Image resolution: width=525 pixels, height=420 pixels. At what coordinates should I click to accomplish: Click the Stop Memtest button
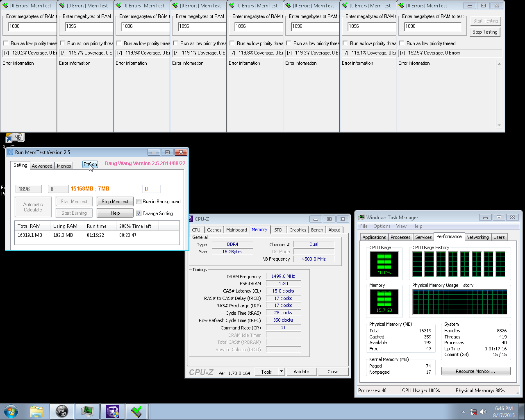click(115, 202)
